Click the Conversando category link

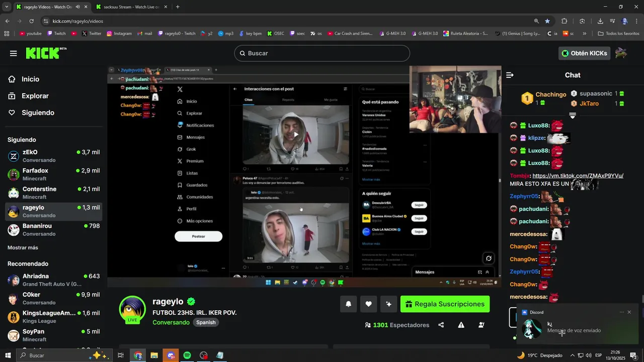(x=171, y=322)
